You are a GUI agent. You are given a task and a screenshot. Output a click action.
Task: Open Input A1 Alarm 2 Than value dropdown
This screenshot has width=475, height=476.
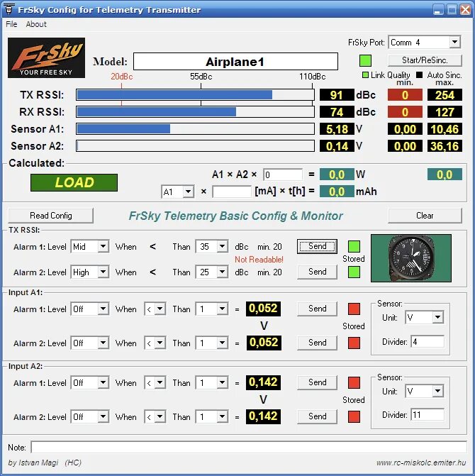pyautogui.click(x=212, y=343)
